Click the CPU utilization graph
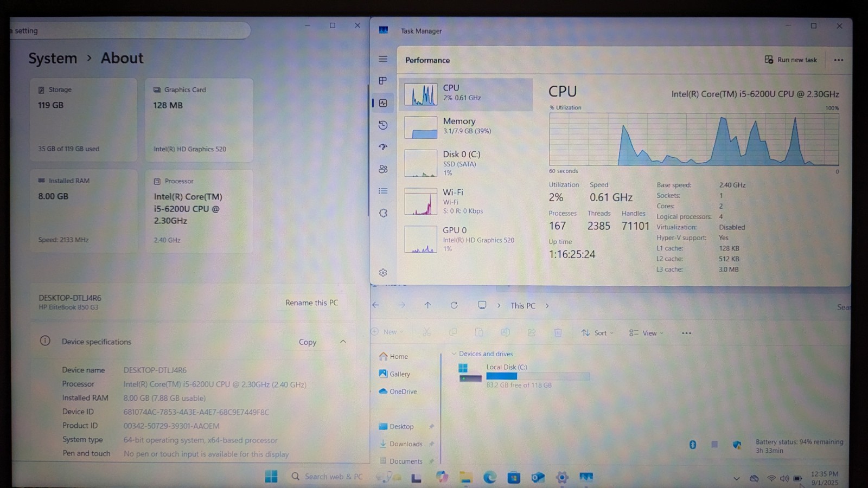 [x=694, y=139]
